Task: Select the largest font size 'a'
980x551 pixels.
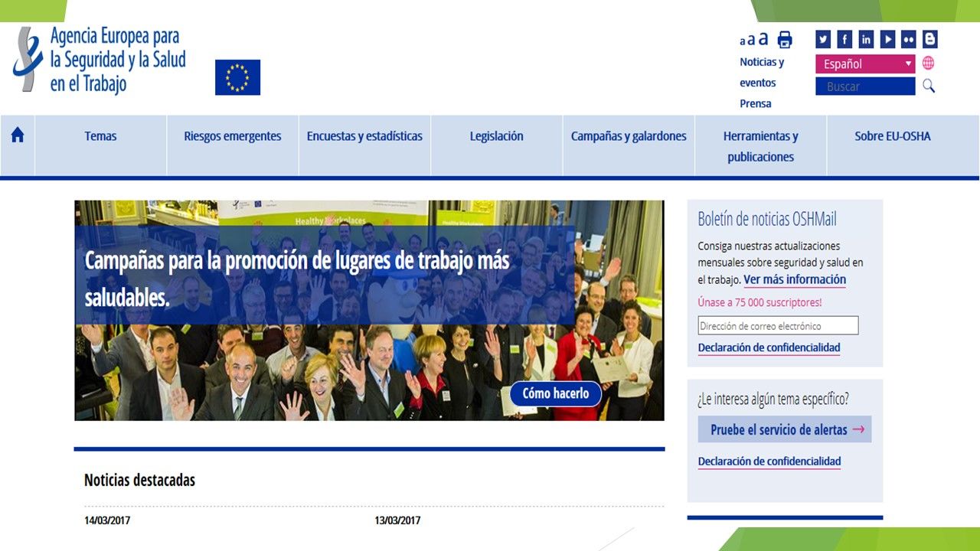Action: tap(763, 38)
